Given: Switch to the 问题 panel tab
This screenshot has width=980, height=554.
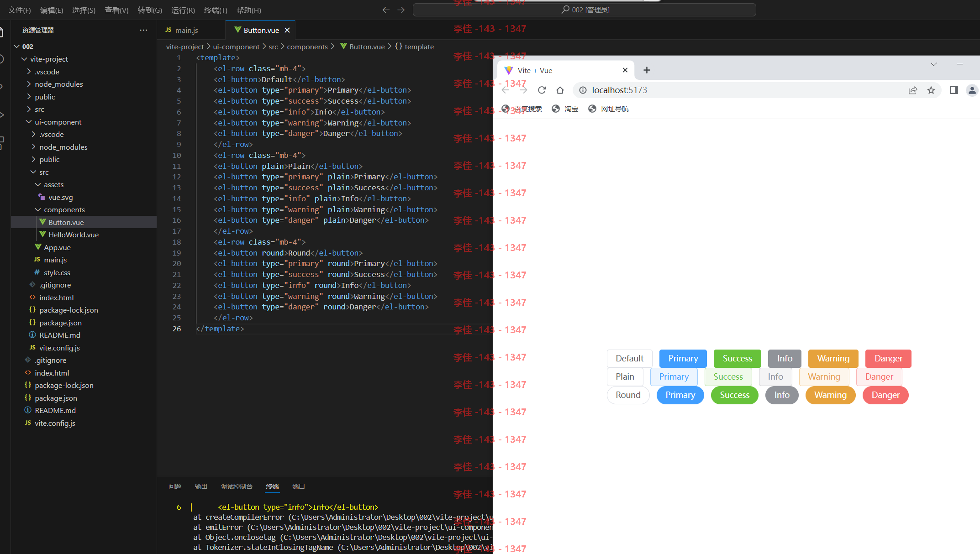Looking at the screenshot, I should 175,486.
